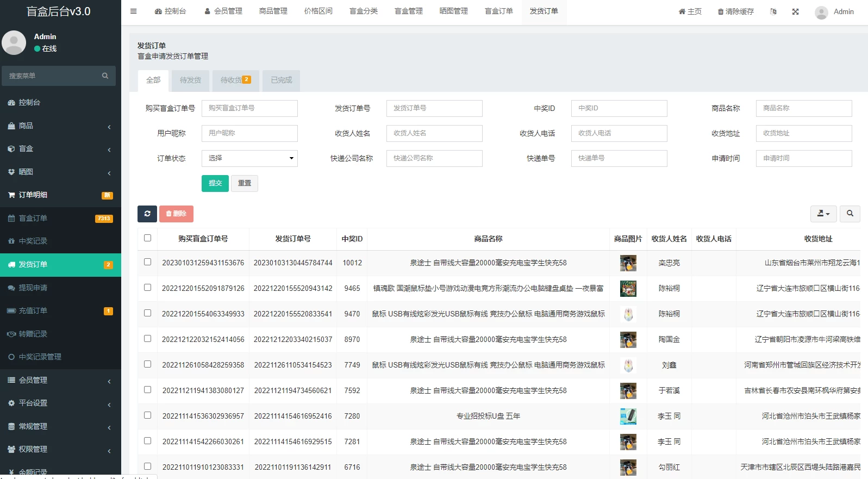Screen dimensions: 868x479
Task: Open the clear cache (清除缓存) option
Action: (735, 11)
